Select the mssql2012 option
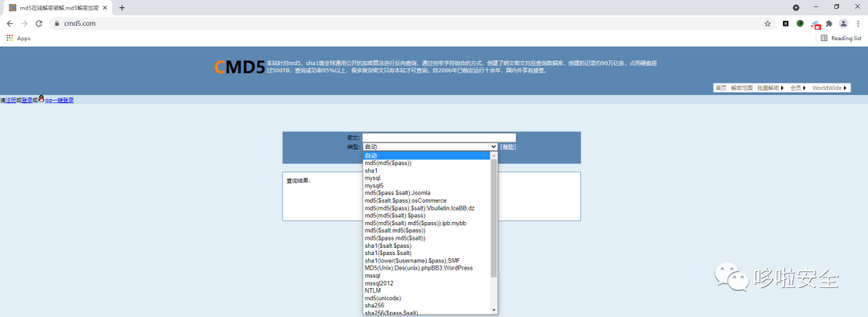The image size is (868, 317). pos(427,282)
